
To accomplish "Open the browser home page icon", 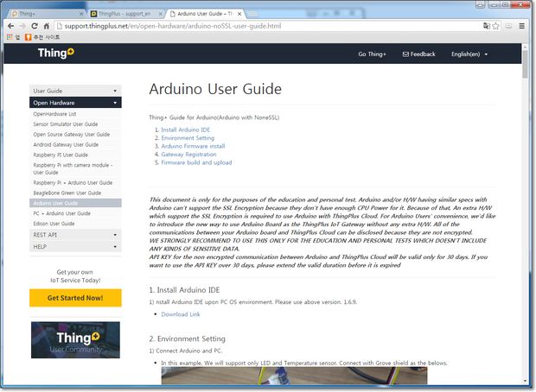I will point(47,26).
